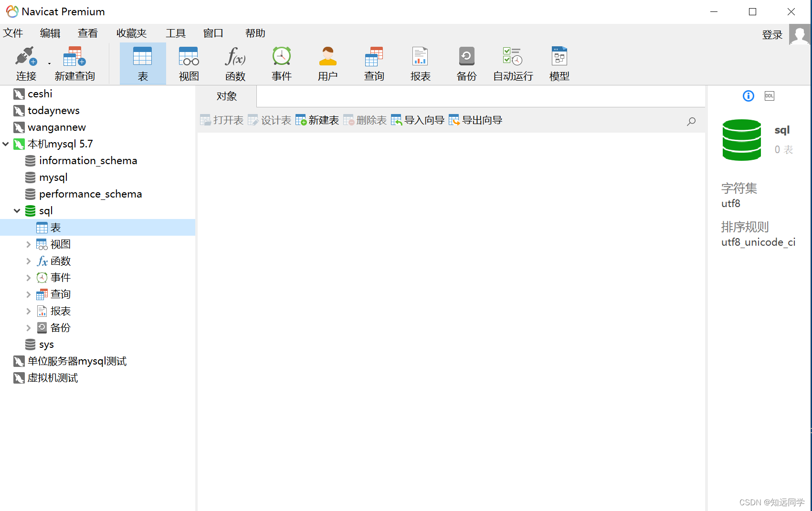Select the View (视图) toolbar icon
This screenshot has height=511, width=812.
click(x=189, y=64)
